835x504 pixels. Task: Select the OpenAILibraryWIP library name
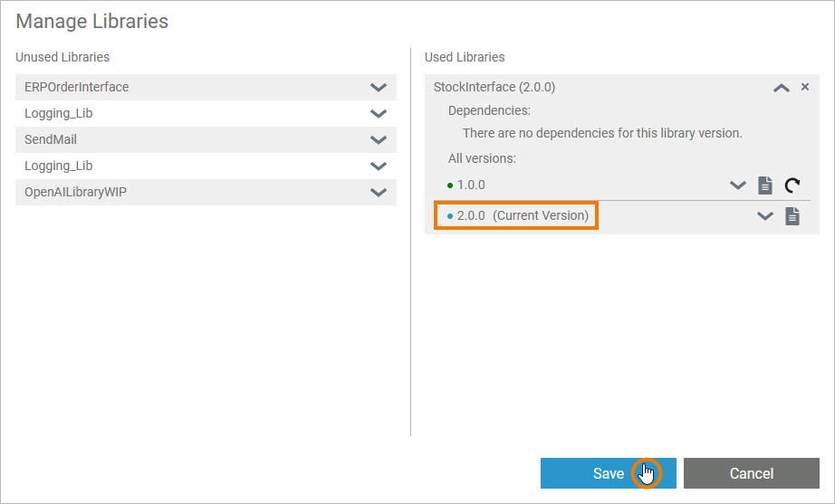pos(75,193)
